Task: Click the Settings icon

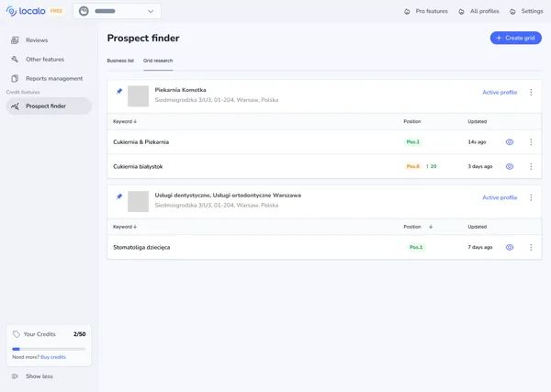Action: [512, 12]
